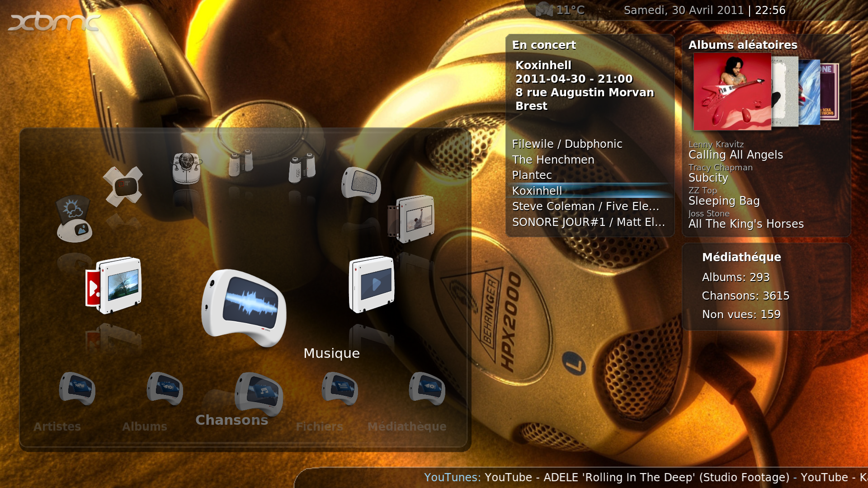Click the Non vues: 159 statistic

(x=741, y=314)
